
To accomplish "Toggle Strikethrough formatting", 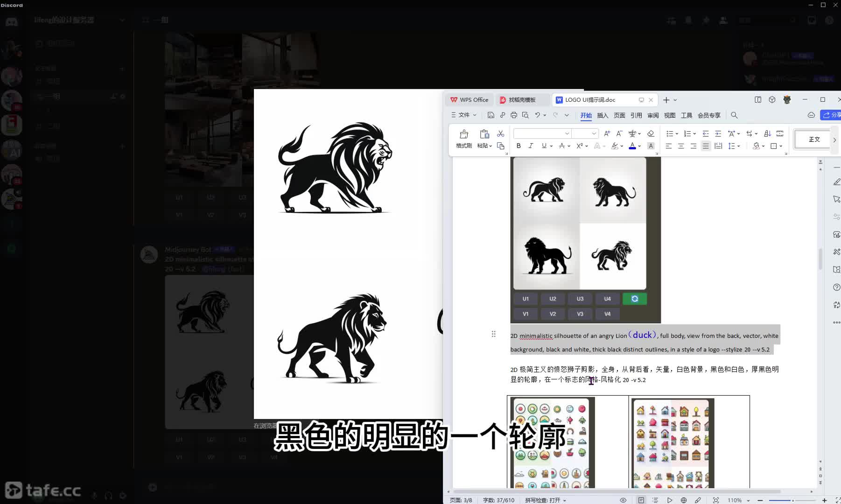I will point(562,146).
